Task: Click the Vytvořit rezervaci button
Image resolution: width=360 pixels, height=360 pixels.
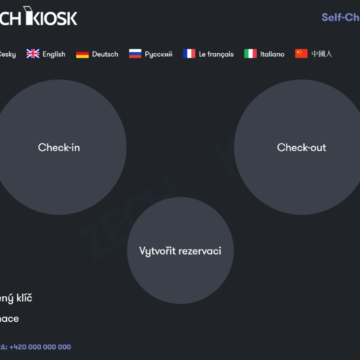Action: click(180, 250)
